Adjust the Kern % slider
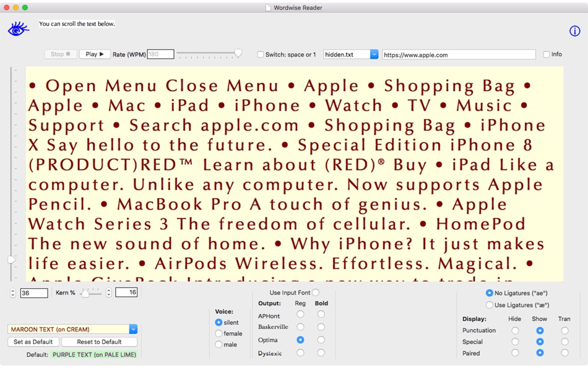Image resolution: width=588 pixels, height=368 pixels. coord(85,293)
